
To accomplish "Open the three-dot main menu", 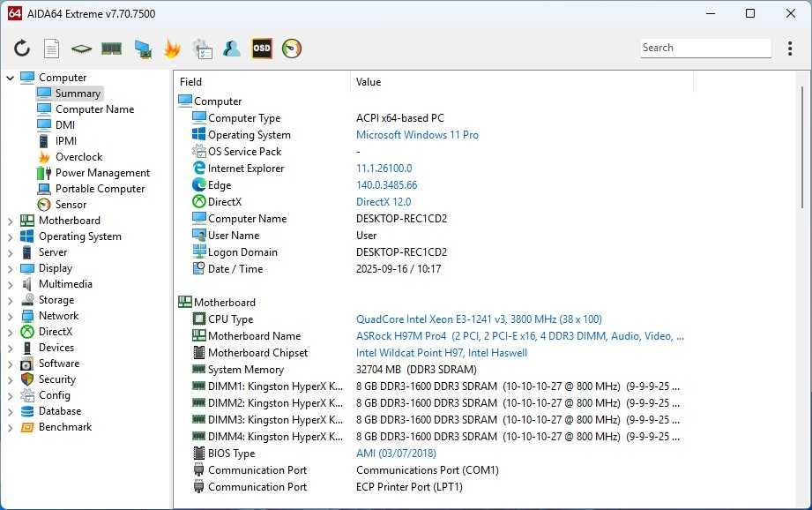I will [790, 49].
